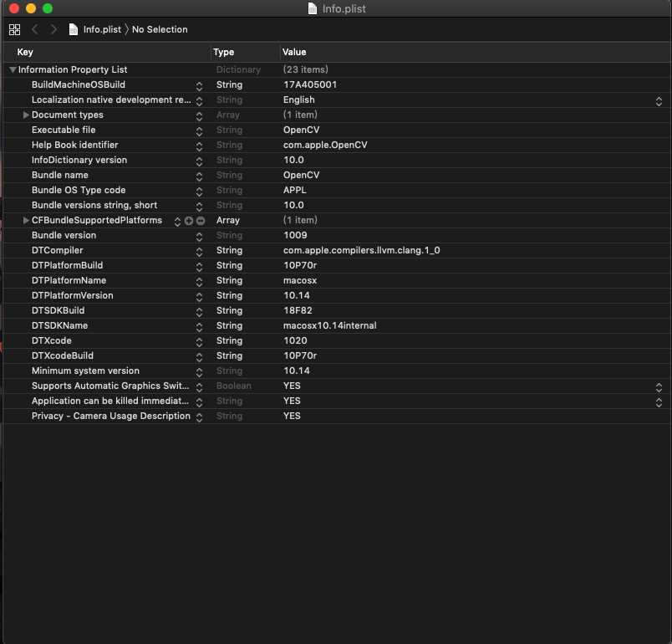Open the key popup for DTCompiler

pos(199,252)
